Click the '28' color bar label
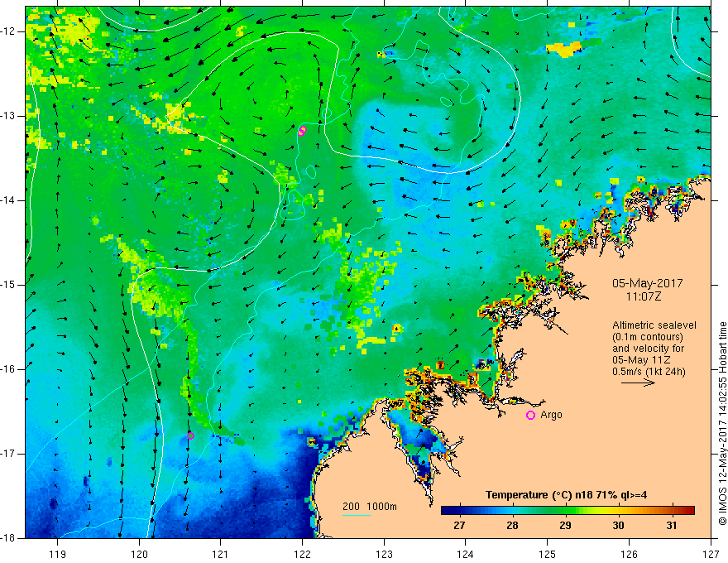The width and height of the screenshot is (728, 563). [x=512, y=526]
